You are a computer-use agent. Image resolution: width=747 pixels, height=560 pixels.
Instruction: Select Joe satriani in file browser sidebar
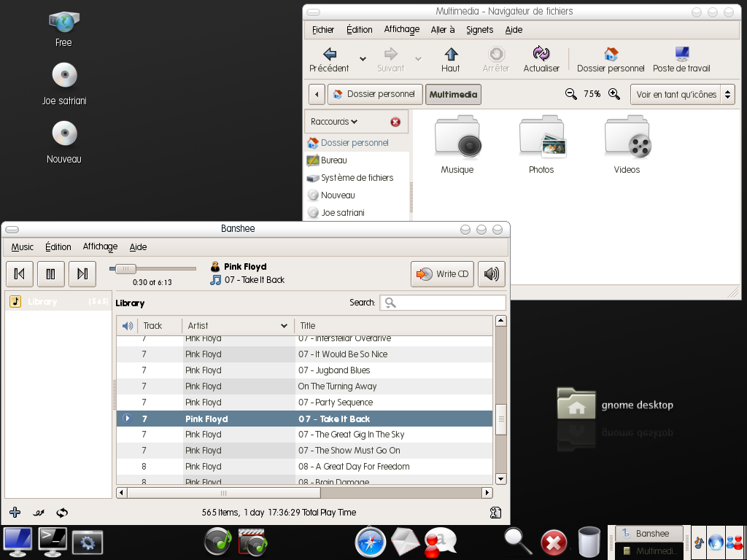(x=357, y=213)
